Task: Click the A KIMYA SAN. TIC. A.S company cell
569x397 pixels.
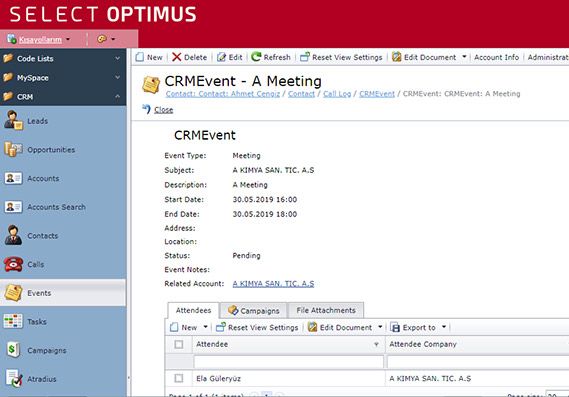Action: 430,378
